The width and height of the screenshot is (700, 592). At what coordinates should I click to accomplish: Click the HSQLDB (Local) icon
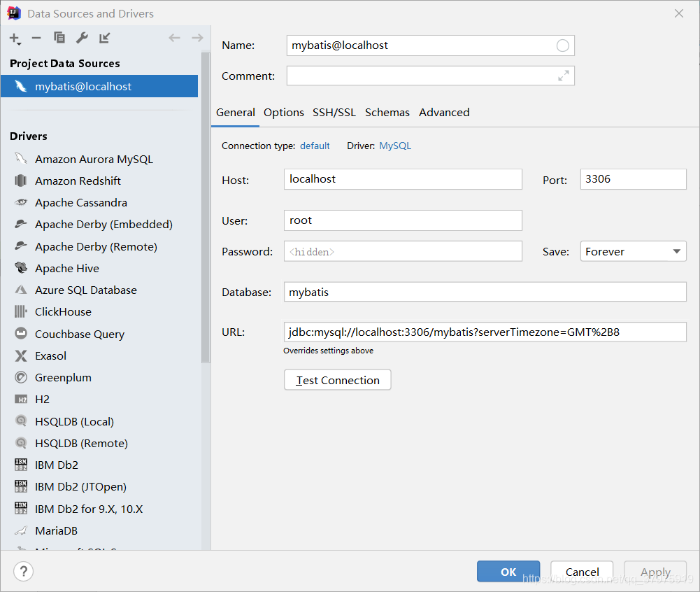coord(21,421)
